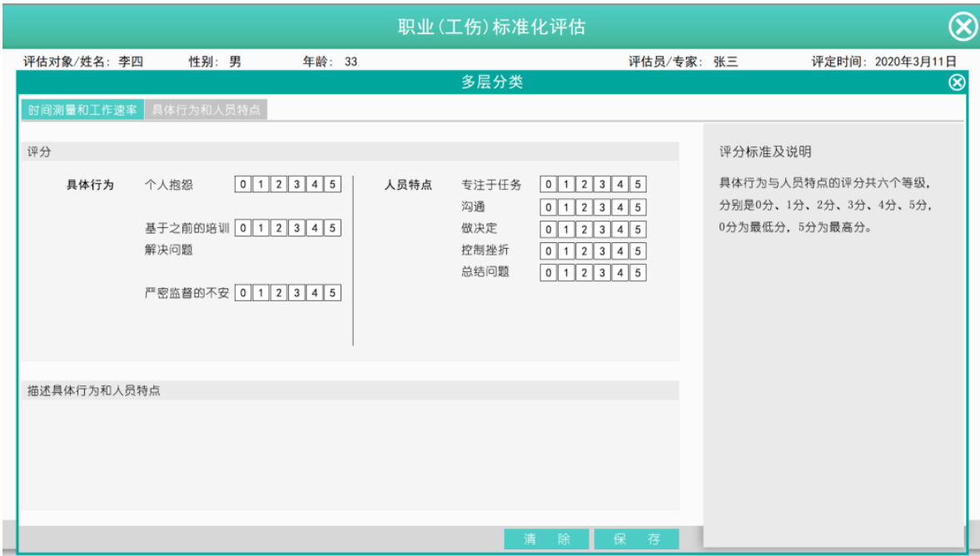980x556 pixels.
Task: Rate 专注于任务 with score 5
Action: tap(638, 185)
